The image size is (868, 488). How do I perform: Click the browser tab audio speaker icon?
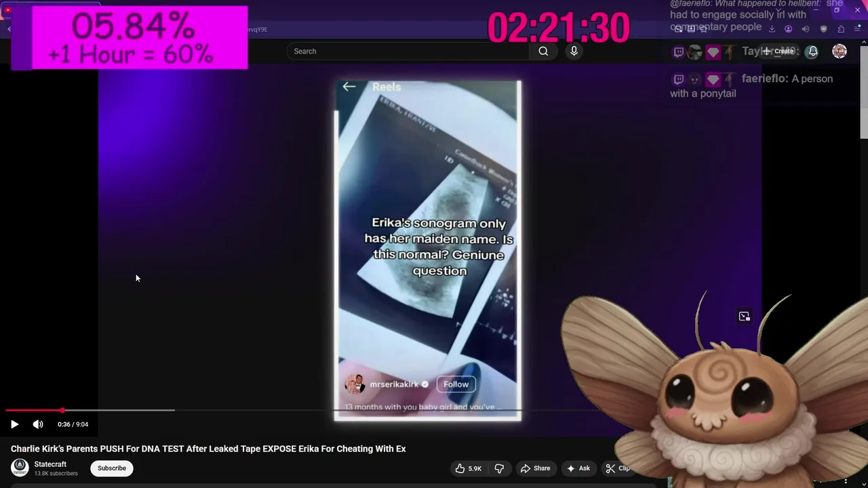click(806, 29)
